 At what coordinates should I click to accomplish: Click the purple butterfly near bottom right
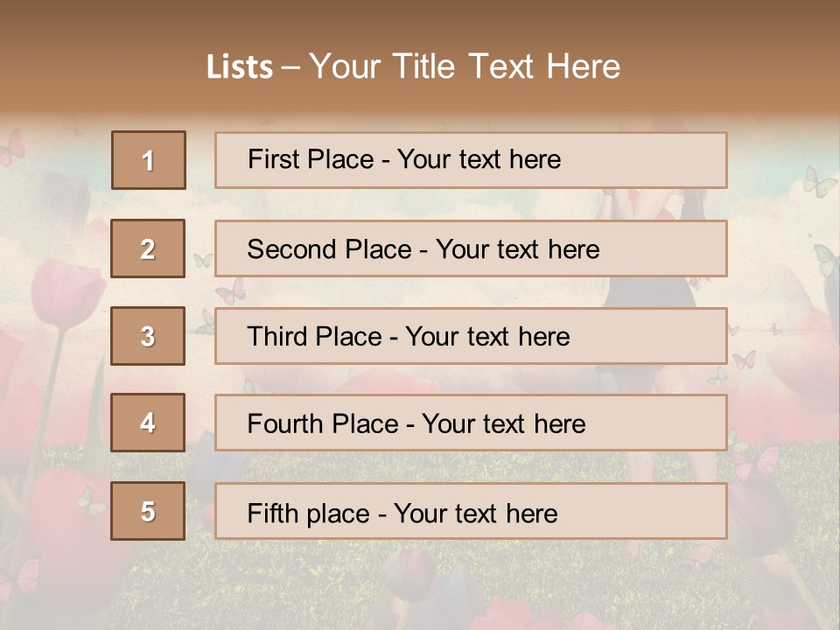[x=754, y=461]
